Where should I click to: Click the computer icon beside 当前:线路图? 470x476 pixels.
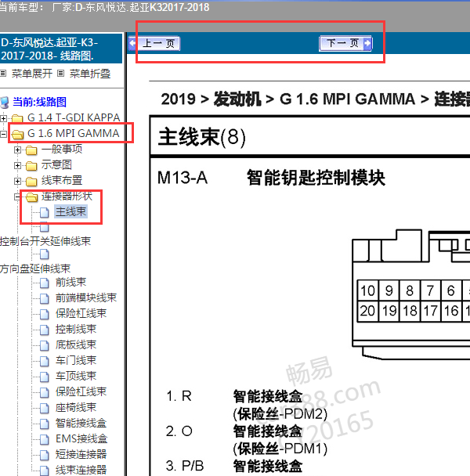pos(5,103)
